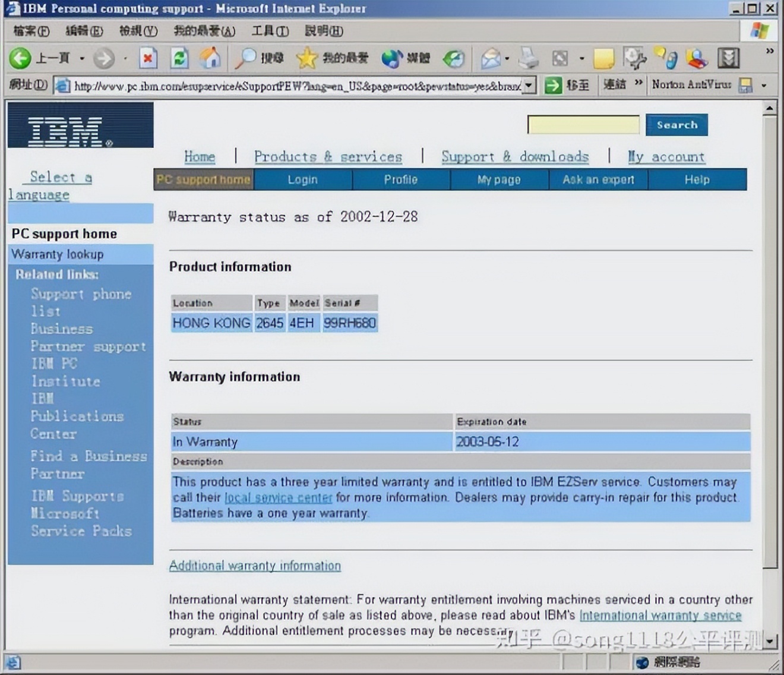Click the IBM logo
The width and height of the screenshot is (784, 675).
(x=81, y=125)
